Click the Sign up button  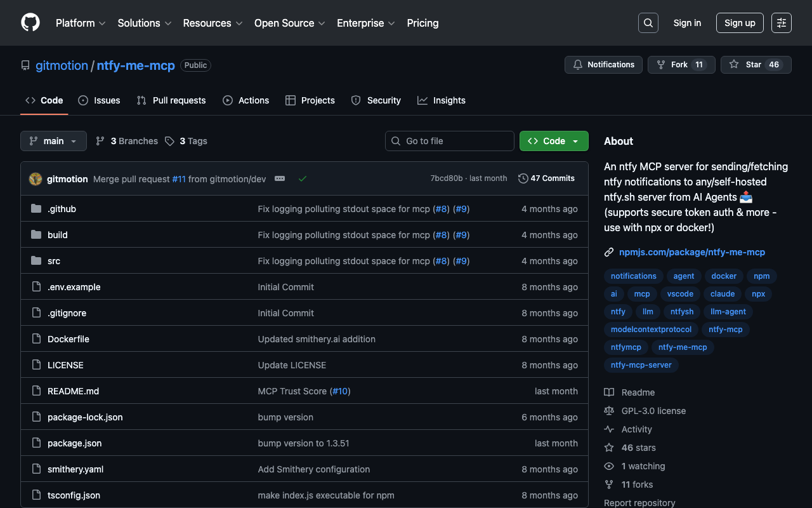click(x=740, y=23)
